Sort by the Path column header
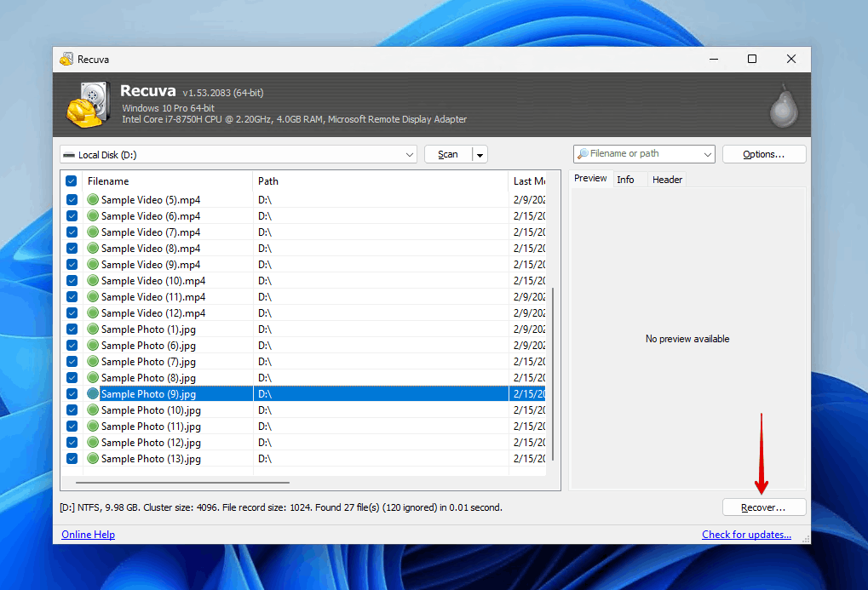This screenshot has height=590, width=868. pyautogui.click(x=380, y=181)
